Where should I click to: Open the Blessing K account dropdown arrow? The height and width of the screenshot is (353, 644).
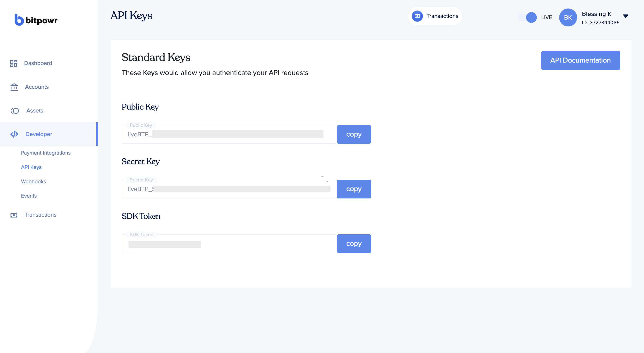[625, 16]
